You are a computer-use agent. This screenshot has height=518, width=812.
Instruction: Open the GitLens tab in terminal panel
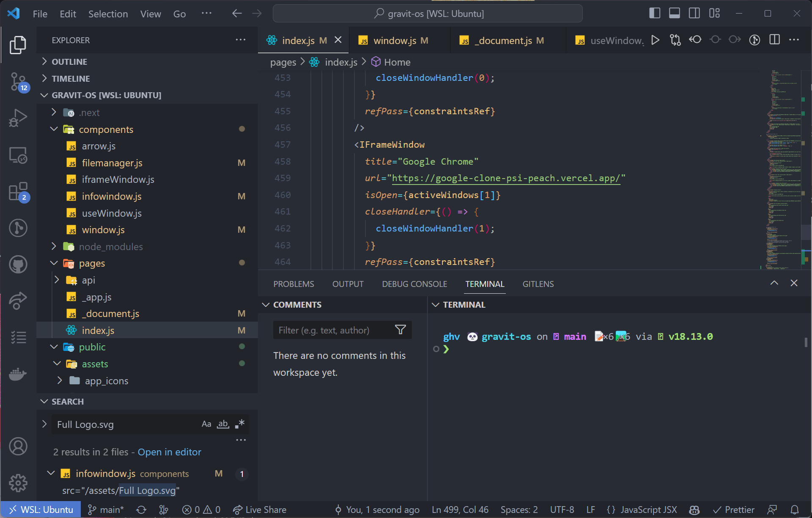pos(537,284)
